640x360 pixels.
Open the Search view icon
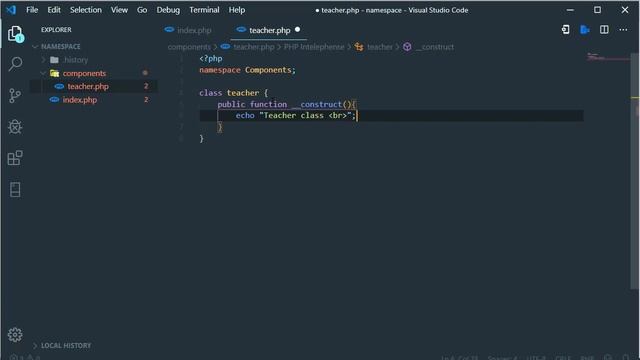coord(16,64)
